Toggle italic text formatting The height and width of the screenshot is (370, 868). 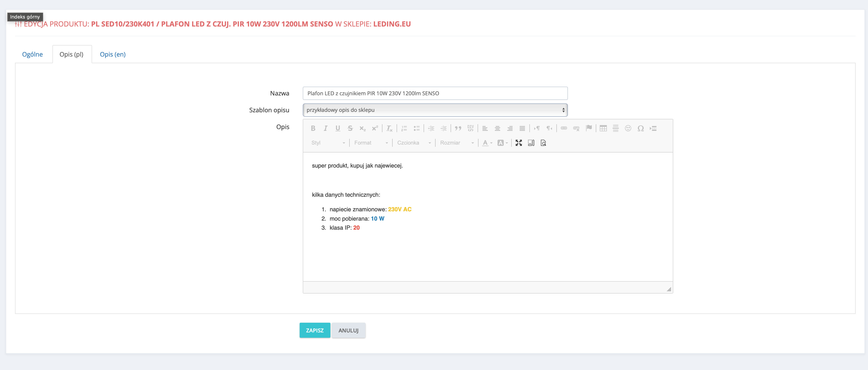(326, 128)
